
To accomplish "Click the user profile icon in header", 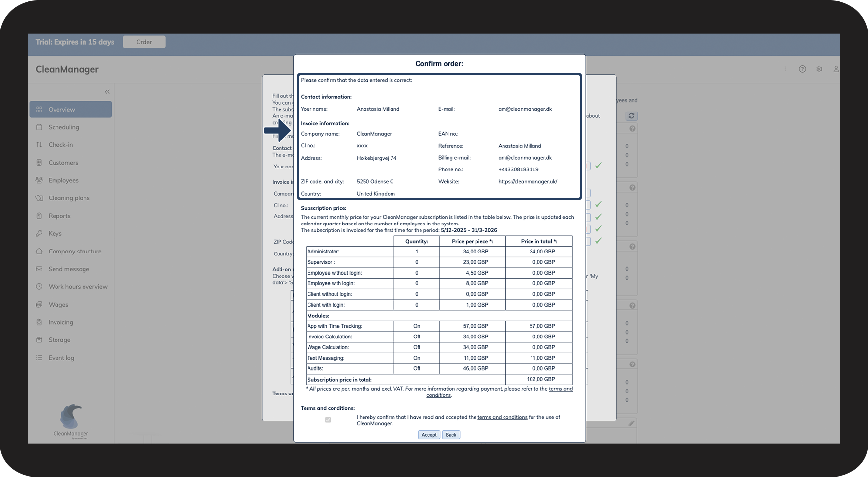I will coord(836,69).
